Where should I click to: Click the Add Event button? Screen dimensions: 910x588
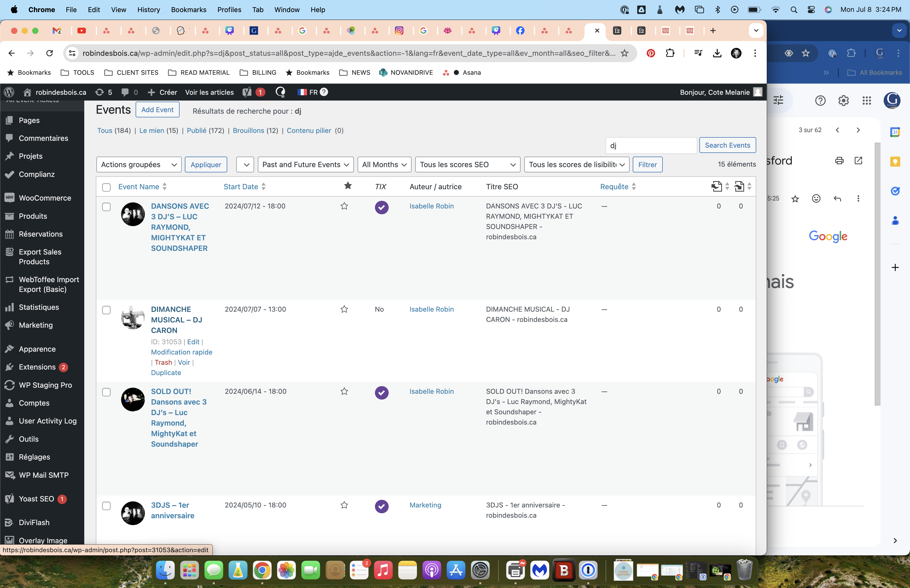click(157, 110)
